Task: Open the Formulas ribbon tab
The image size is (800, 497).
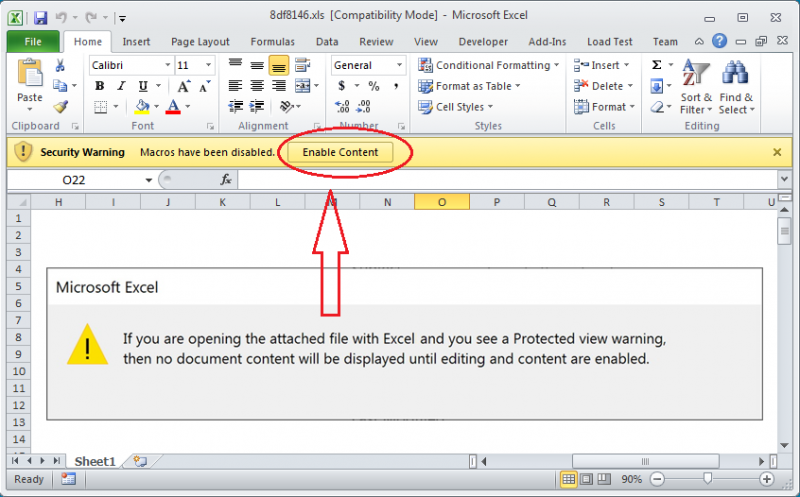Action: click(272, 41)
